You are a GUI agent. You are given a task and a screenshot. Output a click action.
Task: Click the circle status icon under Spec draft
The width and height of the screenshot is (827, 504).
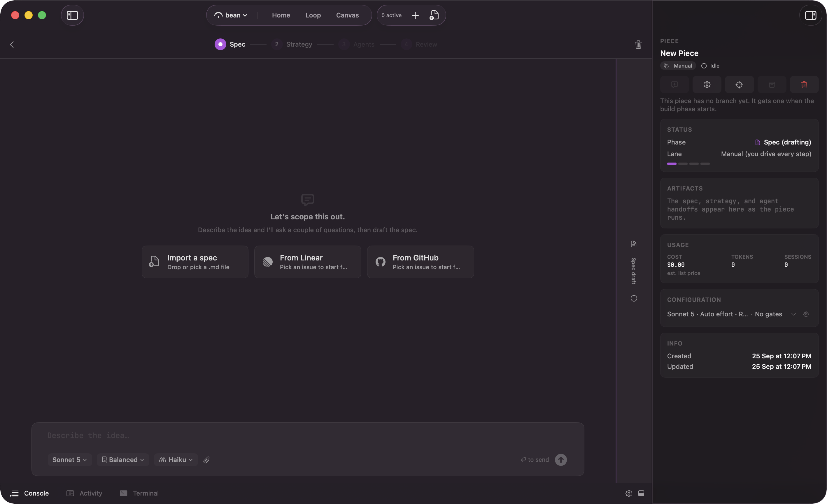click(x=634, y=298)
